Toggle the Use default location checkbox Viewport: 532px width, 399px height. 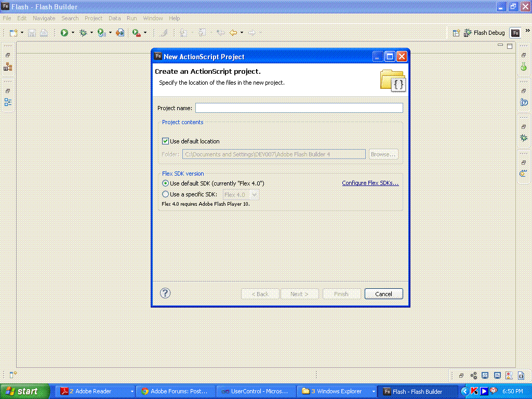[x=165, y=141]
